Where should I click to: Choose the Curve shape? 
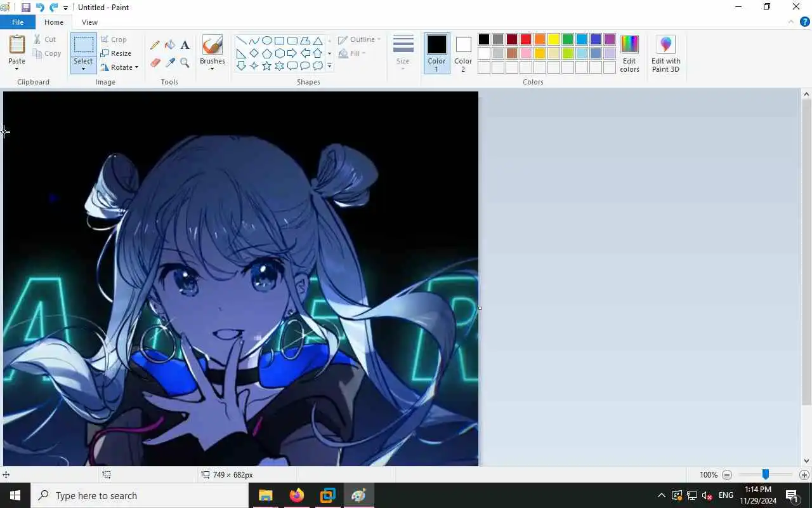pos(254,41)
